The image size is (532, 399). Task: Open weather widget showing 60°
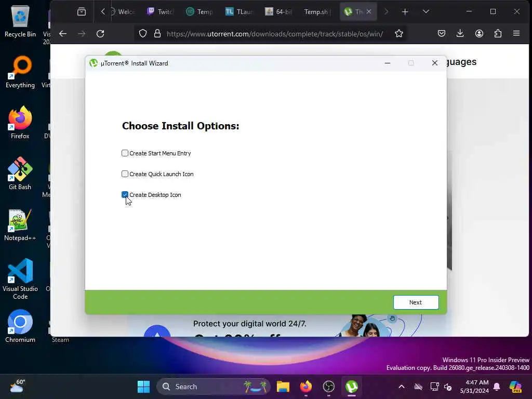point(17,386)
